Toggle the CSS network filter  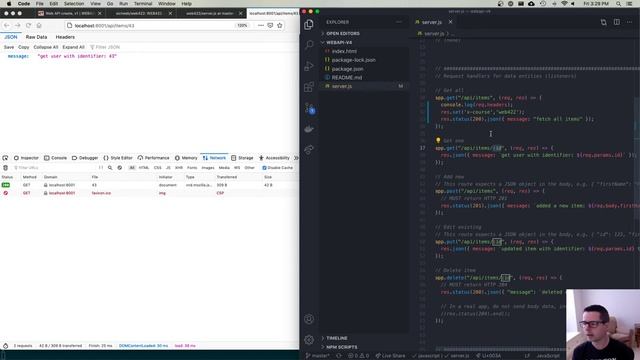[x=158, y=168]
